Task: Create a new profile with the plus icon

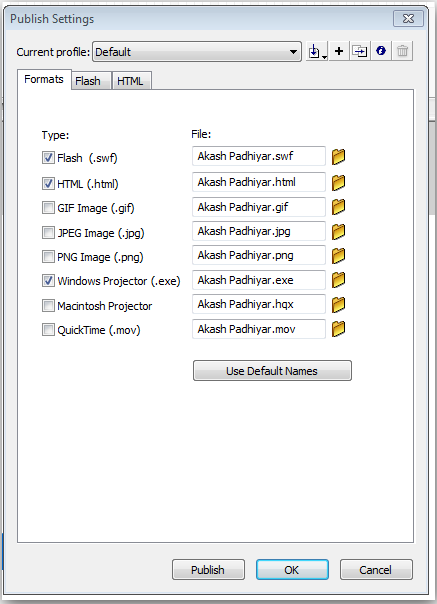Action: pos(339,51)
